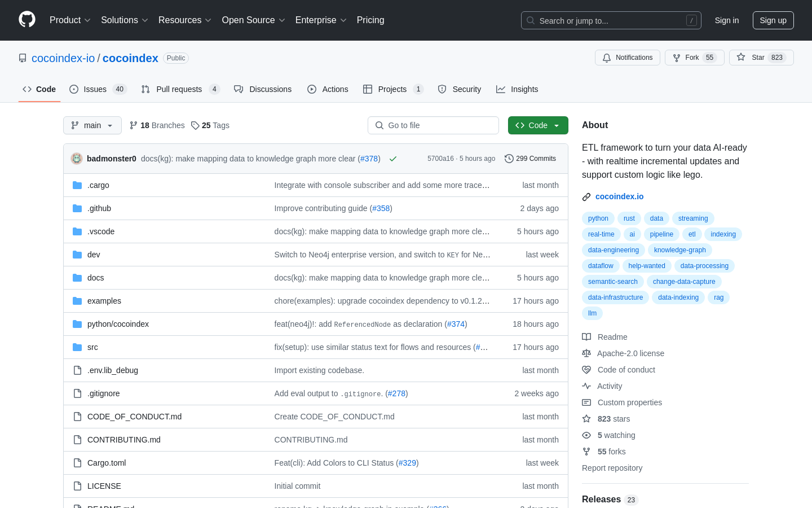Viewport: 812px width, 508px height.
Task: Expand the Resources menu
Action: (185, 20)
